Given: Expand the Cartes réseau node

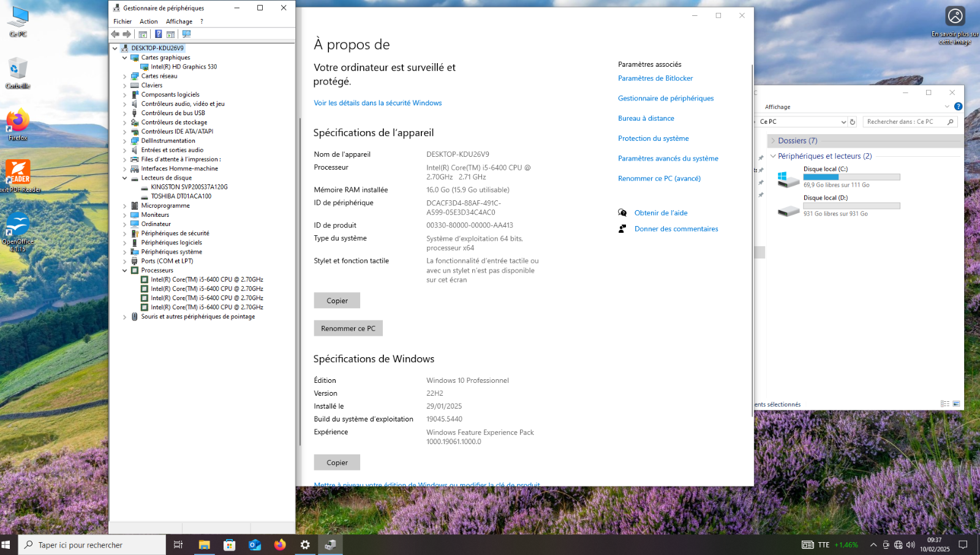Looking at the screenshot, I should click(x=125, y=77).
